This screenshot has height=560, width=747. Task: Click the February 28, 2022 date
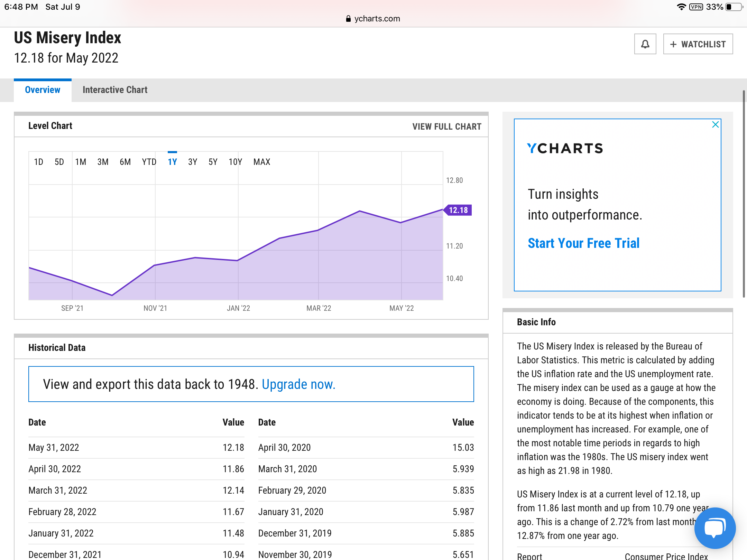click(x=62, y=512)
